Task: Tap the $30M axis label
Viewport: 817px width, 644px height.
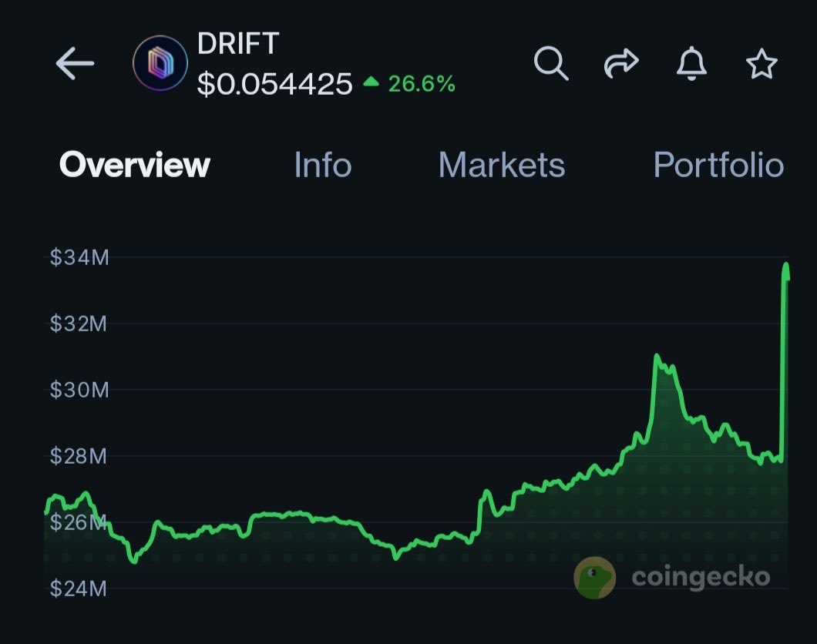Action: (x=79, y=390)
